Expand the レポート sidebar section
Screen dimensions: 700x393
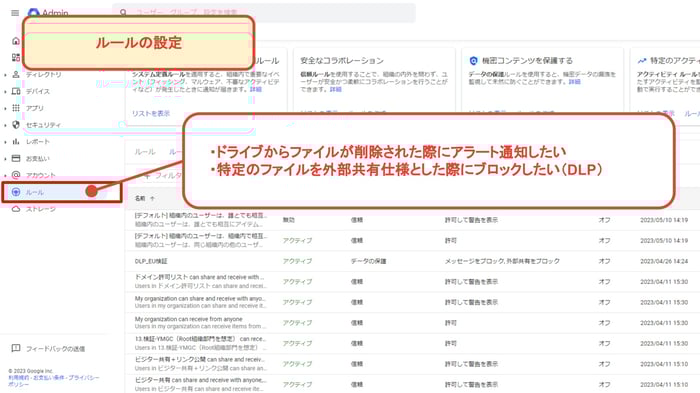point(5,142)
